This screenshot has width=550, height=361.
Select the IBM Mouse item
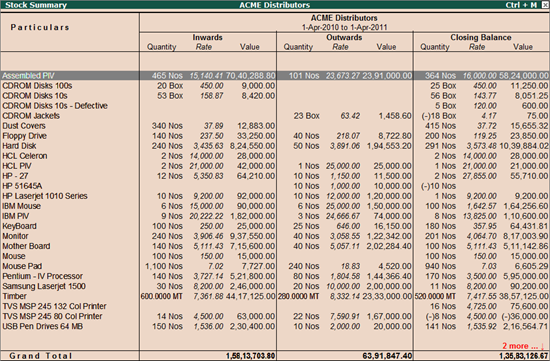(x=21, y=206)
